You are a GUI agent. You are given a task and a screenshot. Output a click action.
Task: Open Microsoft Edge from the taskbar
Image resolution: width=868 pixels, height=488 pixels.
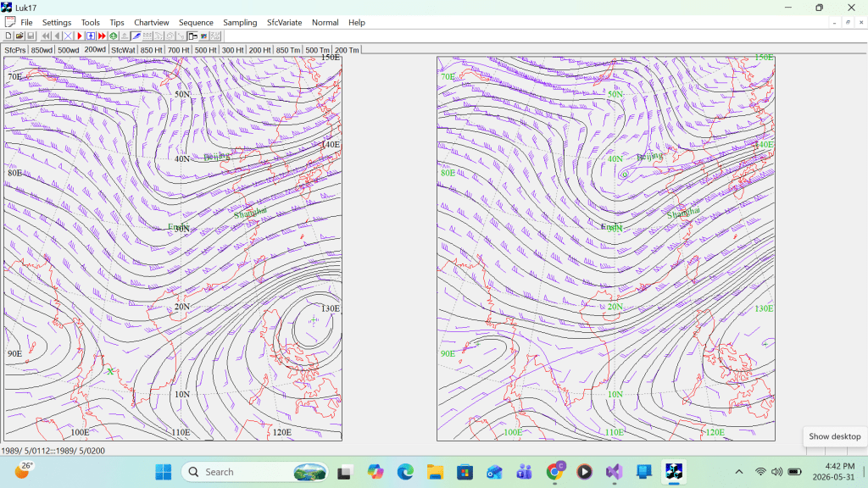[x=405, y=472]
